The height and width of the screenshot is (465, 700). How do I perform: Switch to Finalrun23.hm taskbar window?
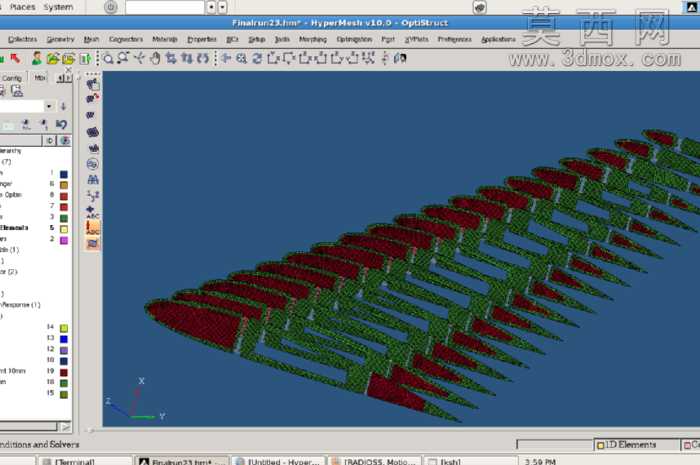(181, 461)
